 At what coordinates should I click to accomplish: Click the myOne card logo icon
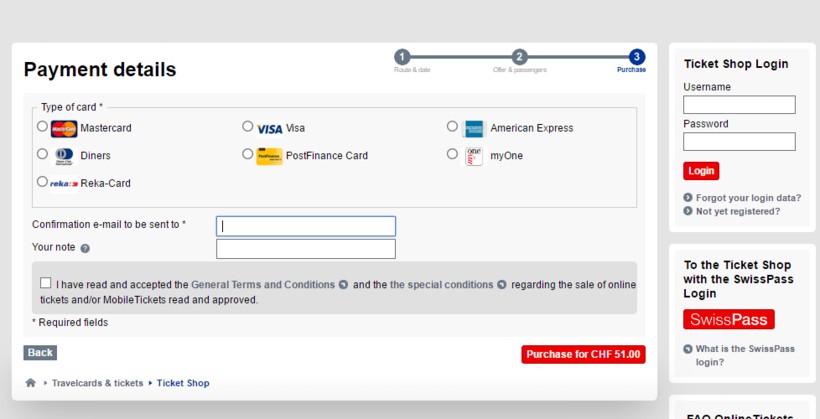point(474,156)
